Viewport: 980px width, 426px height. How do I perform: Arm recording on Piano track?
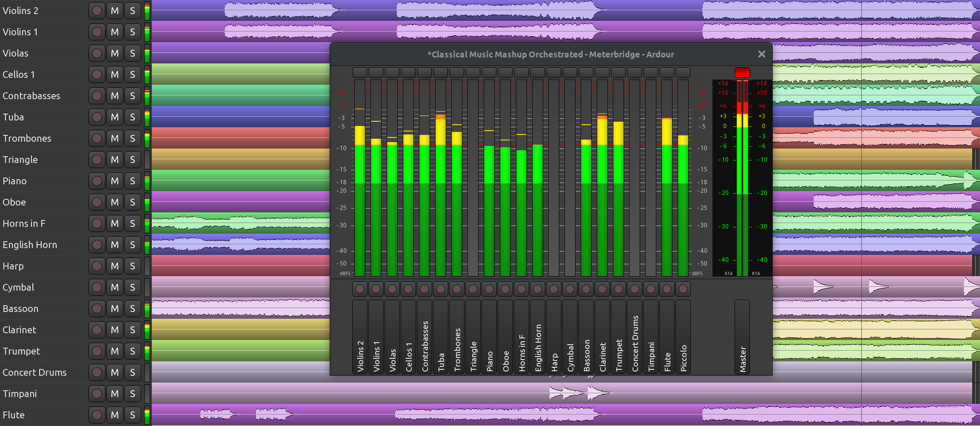click(x=97, y=181)
